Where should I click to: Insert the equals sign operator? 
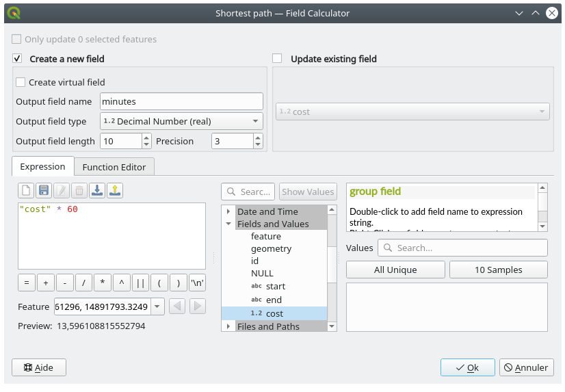coord(27,283)
